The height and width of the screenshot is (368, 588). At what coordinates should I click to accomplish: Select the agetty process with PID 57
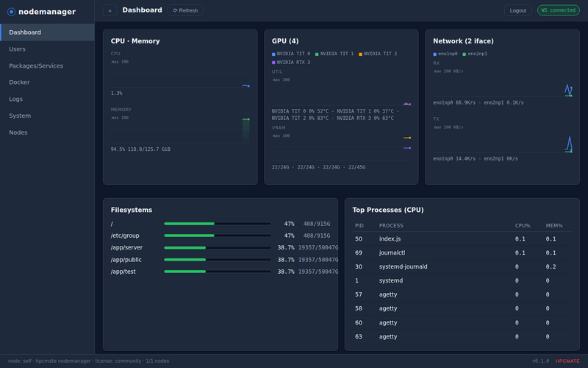[462, 294]
